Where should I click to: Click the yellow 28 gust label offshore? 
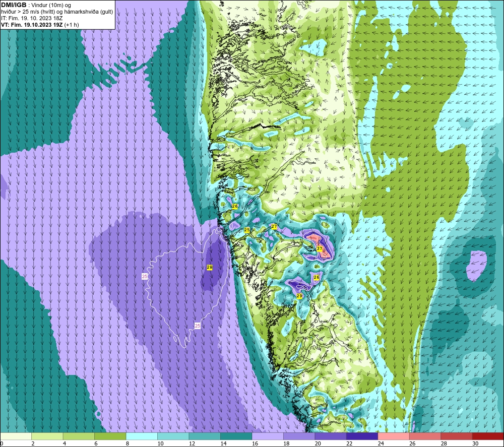[x=210, y=267]
